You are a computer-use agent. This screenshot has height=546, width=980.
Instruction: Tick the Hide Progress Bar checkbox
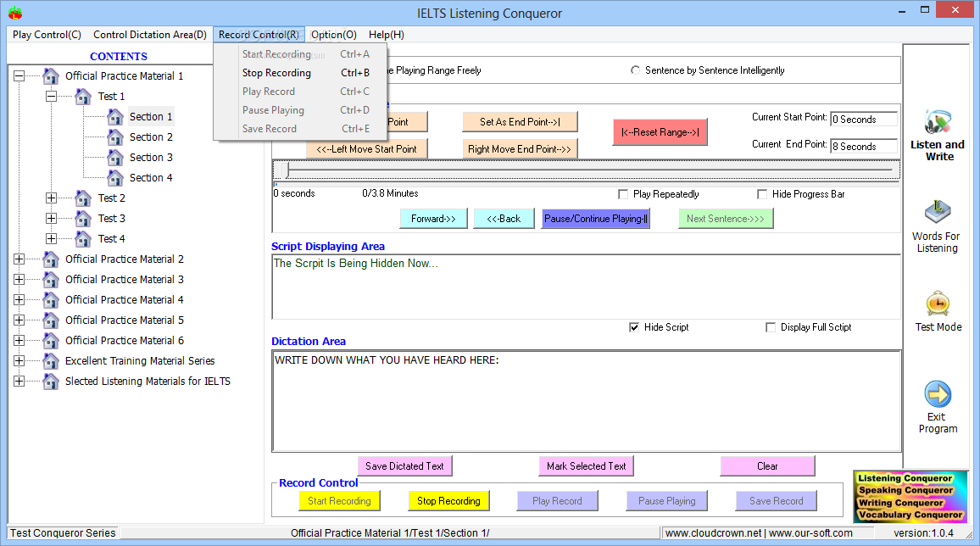click(x=762, y=194)
